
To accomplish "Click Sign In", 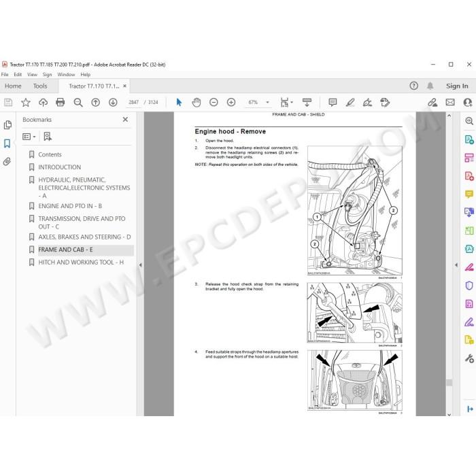I will click(457, 86).
